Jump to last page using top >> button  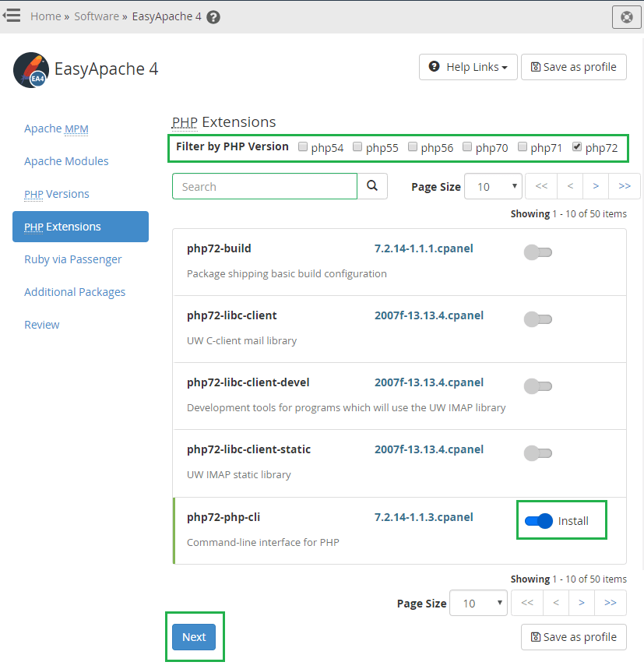click(625, 186)
